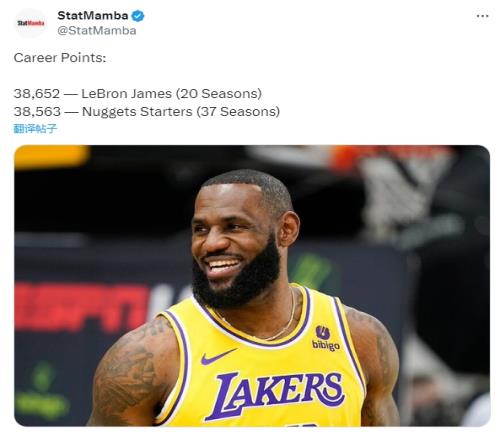Click the "(37 Seasons)" text
500x440 pixels.
[x=238, y=112]
